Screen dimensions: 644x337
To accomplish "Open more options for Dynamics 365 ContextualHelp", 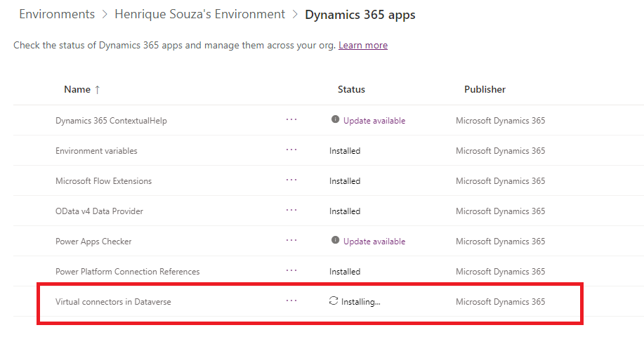I will point(291,120).
